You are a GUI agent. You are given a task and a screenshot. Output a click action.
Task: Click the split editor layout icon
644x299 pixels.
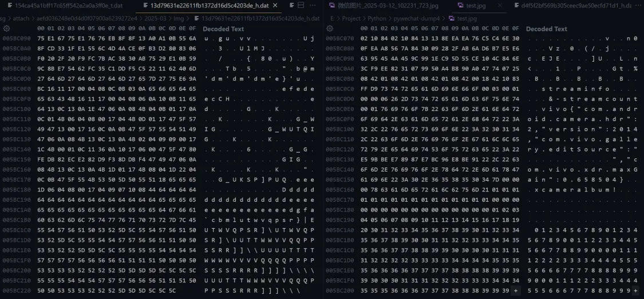[x=302, y=5]
